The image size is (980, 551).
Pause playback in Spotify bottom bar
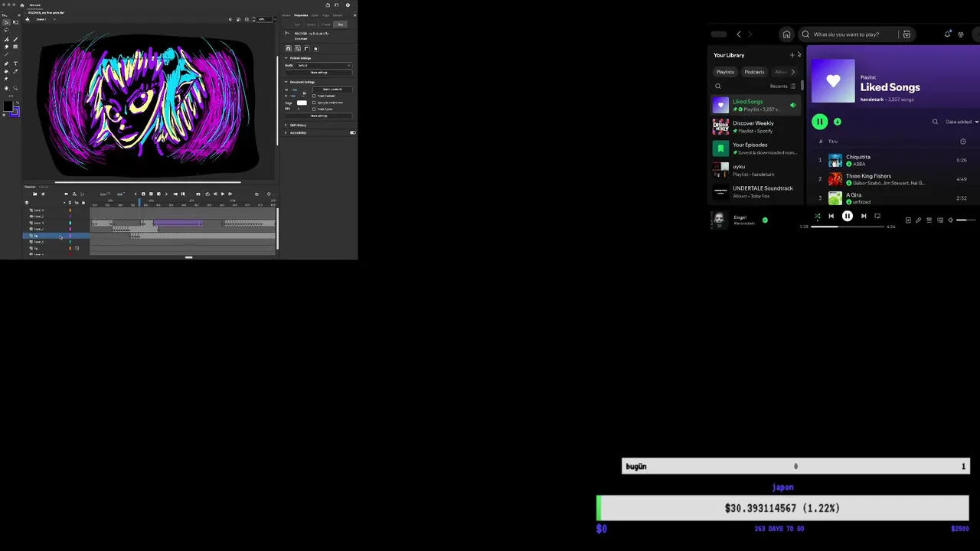coord(848,216)
